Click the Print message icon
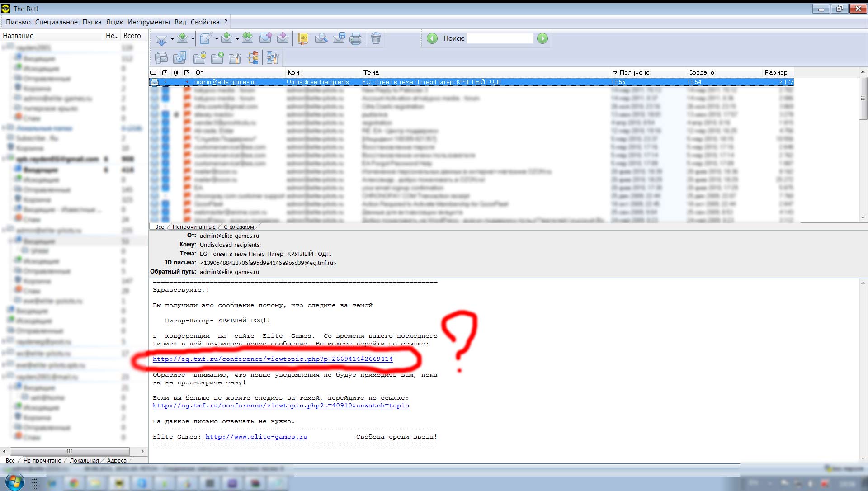Image resolution: width=868 pixels, height=491 pixels. [356, 39]
